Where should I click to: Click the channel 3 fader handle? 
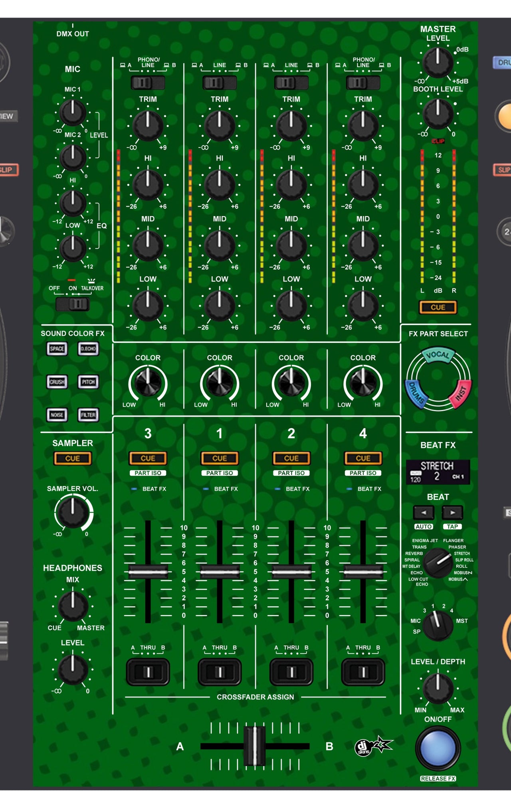148,572
